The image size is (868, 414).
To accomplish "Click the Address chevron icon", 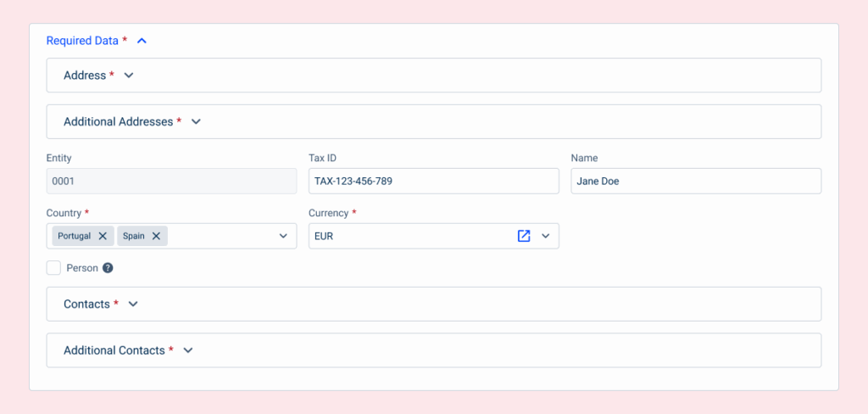I will click(x=129, y=76).
